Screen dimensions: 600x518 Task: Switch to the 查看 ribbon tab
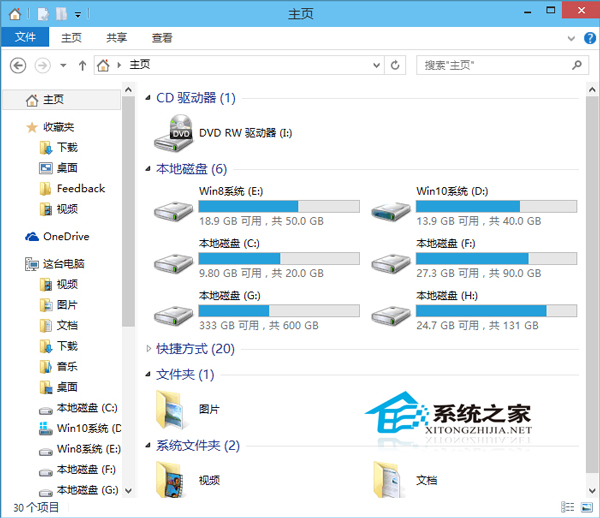pyautogui.click(x=162, y=38)
